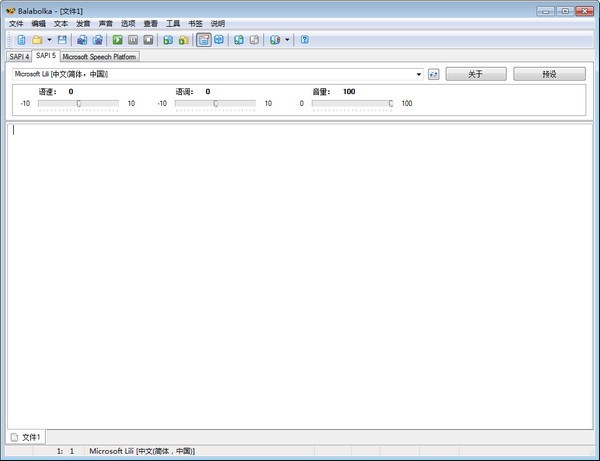This screenshot has height=461, width=600.
Task: Open the 文件 menu
Action: coord(16,23)
